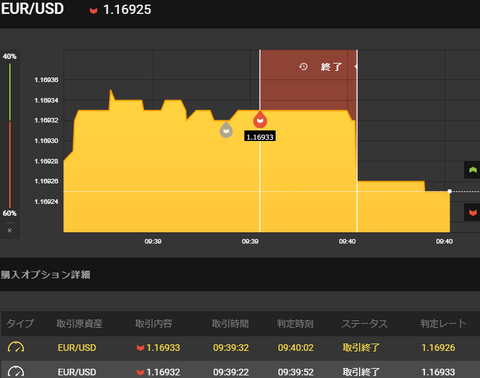Viewport: 480px width, 378px height.
Task: Click the red down arrow beside the 1.16925 price
Action: (93, 11)
